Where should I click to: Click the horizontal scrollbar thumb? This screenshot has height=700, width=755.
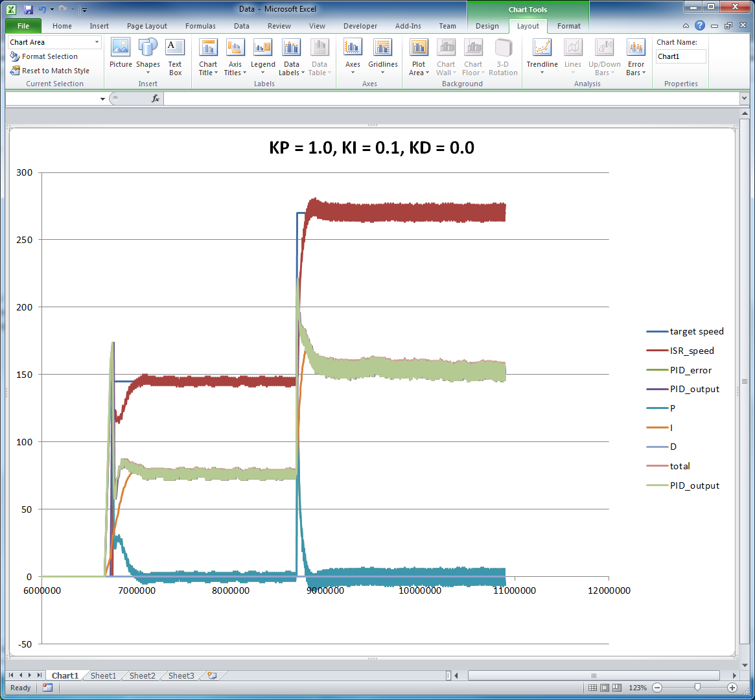coord(594,675)
